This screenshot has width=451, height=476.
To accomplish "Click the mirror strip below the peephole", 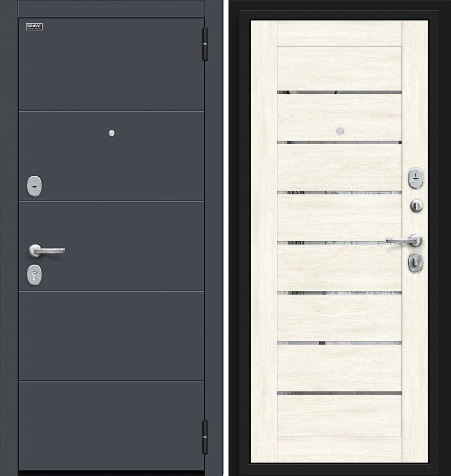I will 339,142.
